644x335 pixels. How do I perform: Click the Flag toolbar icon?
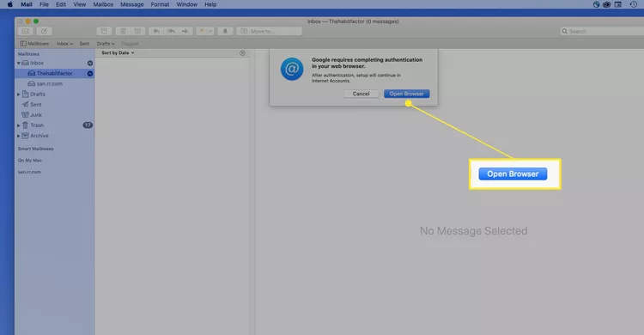[202, 31]
